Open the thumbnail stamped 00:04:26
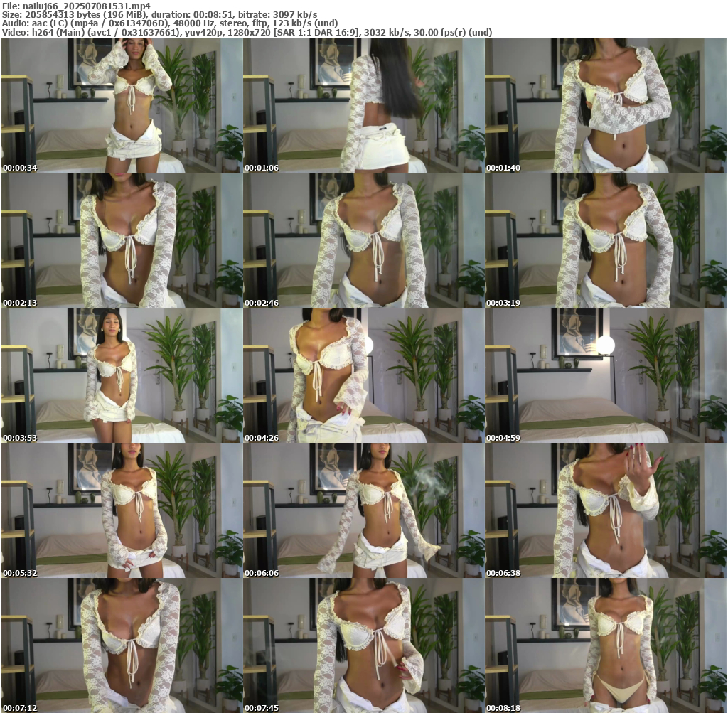Image resolution: width=728 pixels, height=713 pixels. tap(363, 375)
